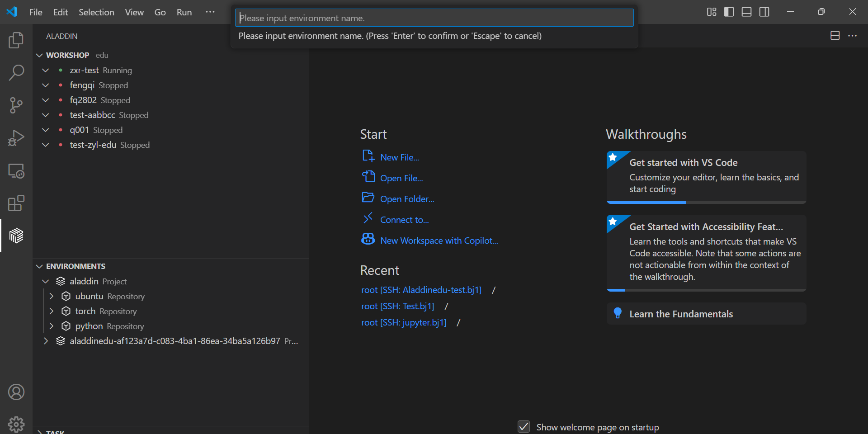Click Get started with VS Code progress bar

coord(706,203)
